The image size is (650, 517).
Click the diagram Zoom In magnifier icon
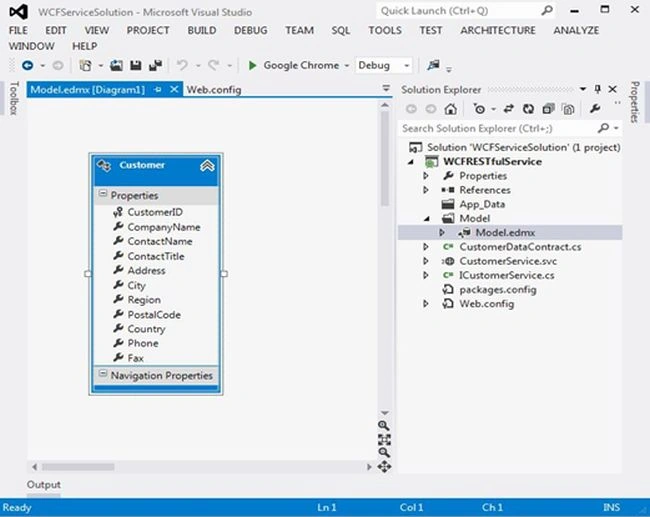tap(384, 425)
